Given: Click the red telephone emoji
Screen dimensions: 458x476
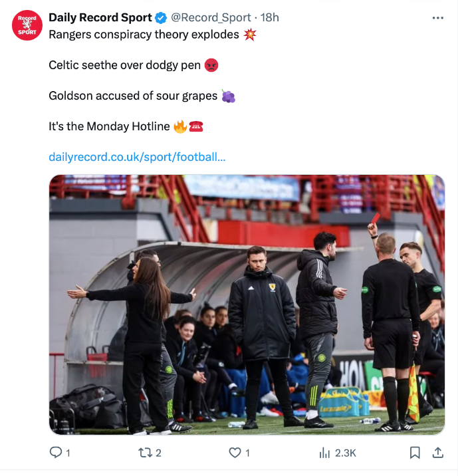Looking at the screenshot, I should click(196, 126).
